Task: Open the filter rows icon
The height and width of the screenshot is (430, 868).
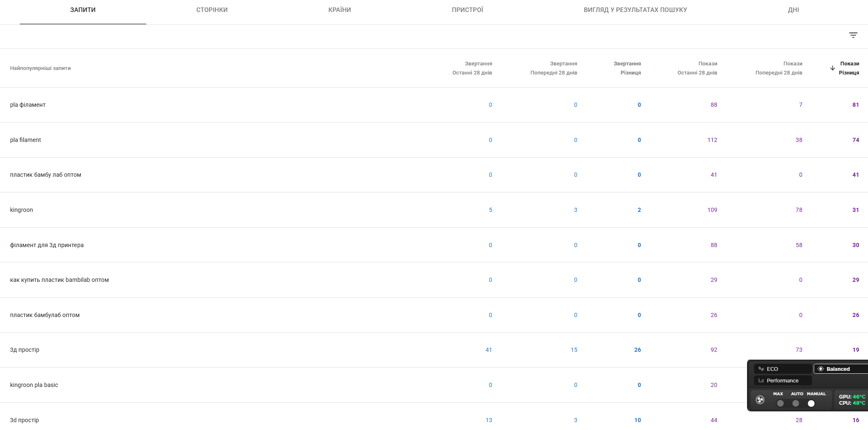Action: (853, 35)
